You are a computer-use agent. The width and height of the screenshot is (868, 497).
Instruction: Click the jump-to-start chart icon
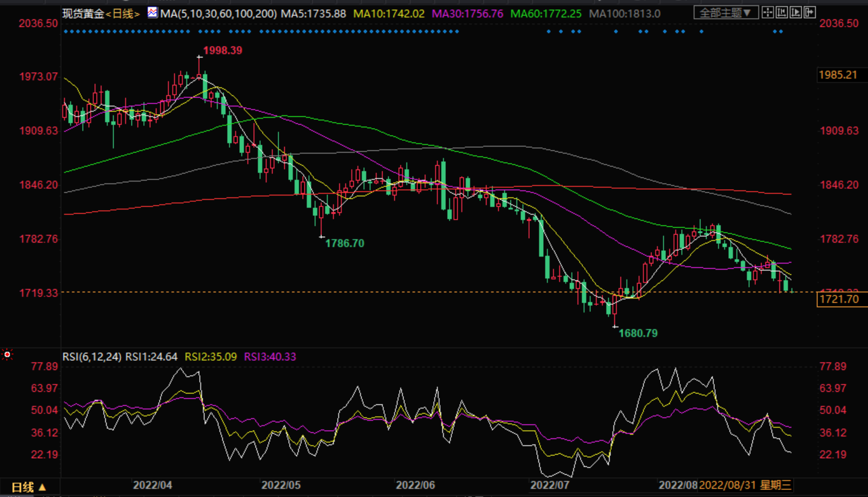[x=782, y=12]
